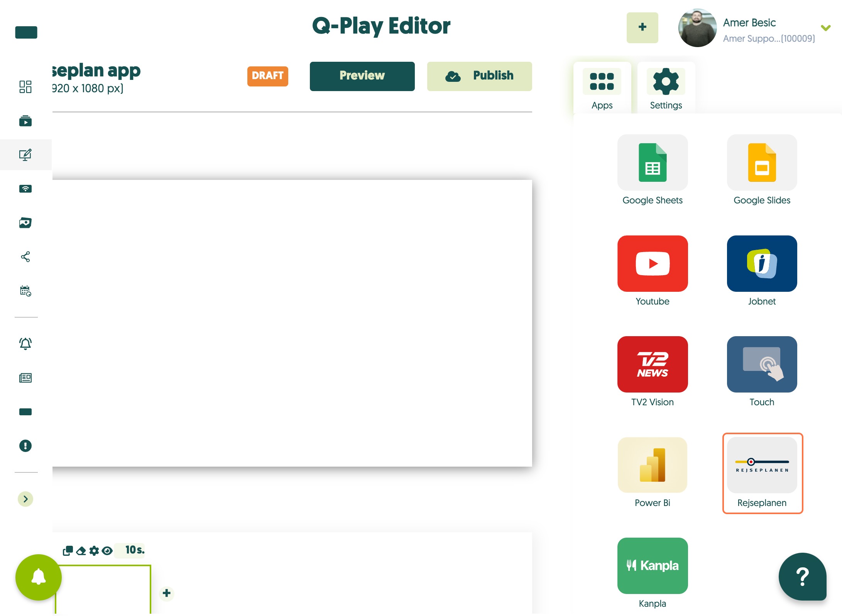Open the share nodes sidebar icon

[x=25, y=257]
